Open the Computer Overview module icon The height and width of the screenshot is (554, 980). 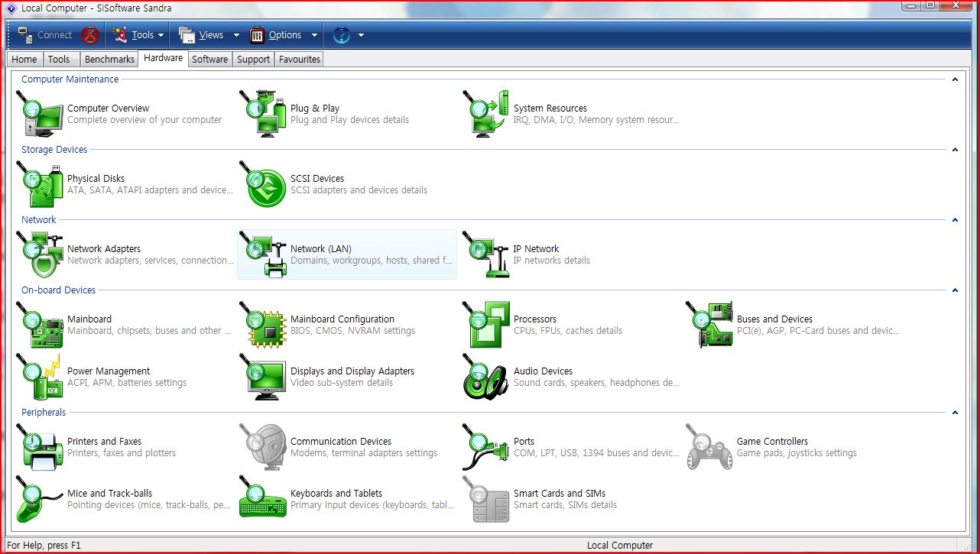pos(40,114)
